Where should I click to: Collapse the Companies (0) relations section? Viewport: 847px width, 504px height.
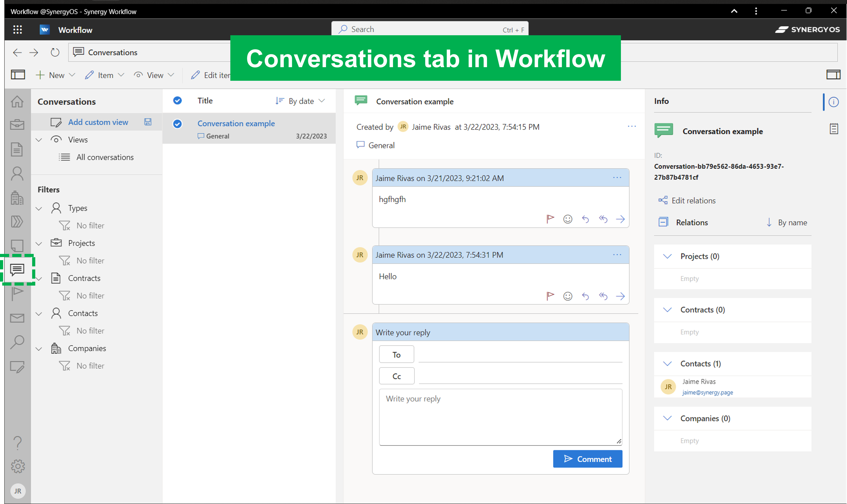667,418
